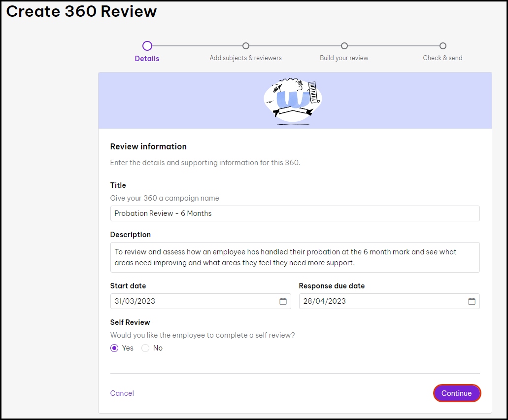Select No for self review
The image size is (508, 420).
(145, 348)
